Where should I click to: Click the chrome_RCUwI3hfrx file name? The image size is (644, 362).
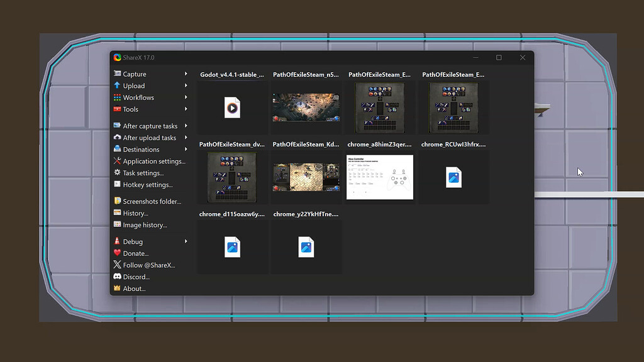pos(453,144)
